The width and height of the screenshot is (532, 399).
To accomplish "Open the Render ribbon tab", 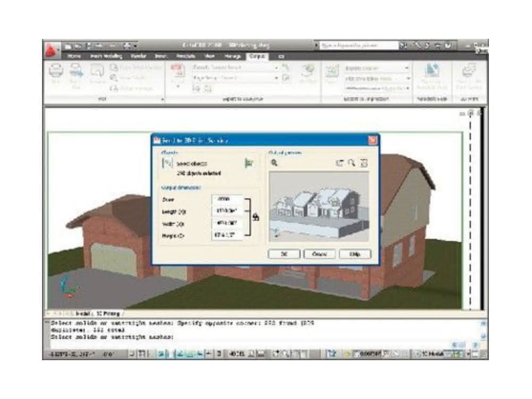I will tap(138, 56).
